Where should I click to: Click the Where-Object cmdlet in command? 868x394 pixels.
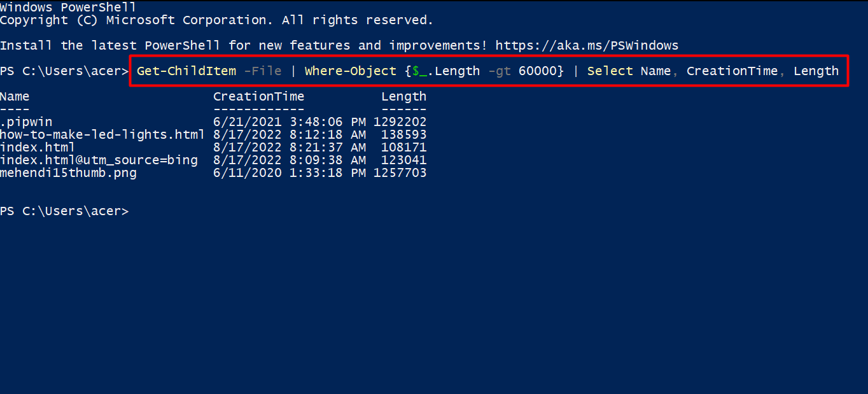[x=351, y=71]
